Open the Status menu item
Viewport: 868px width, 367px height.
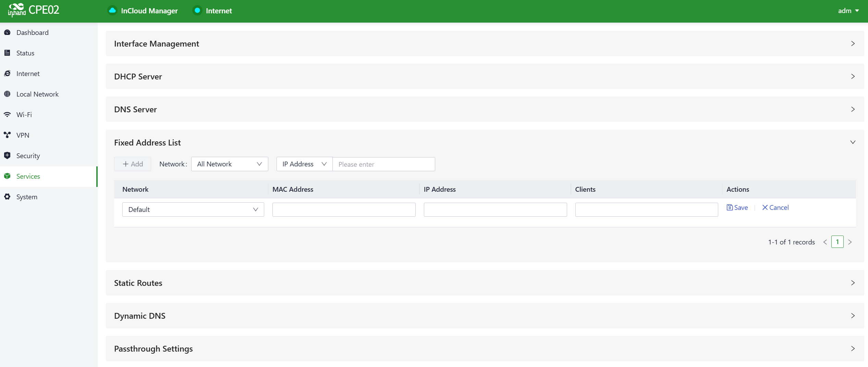point(25,53)
